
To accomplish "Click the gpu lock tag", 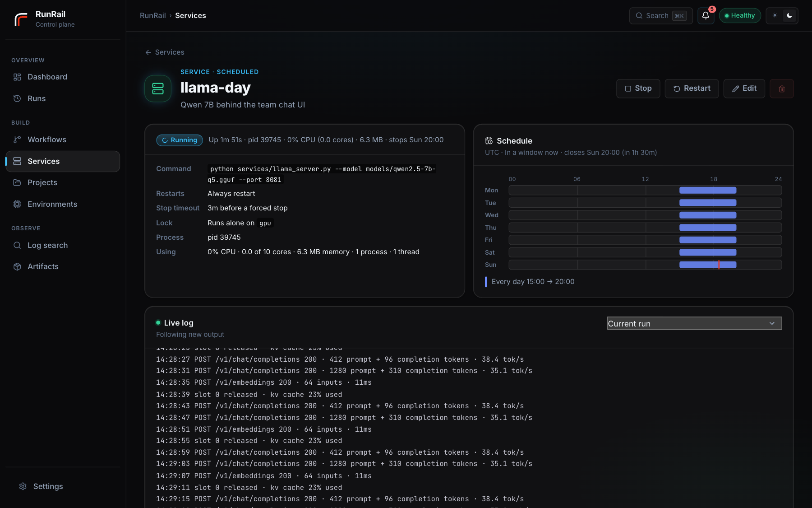I will click(x=265, y=223).
